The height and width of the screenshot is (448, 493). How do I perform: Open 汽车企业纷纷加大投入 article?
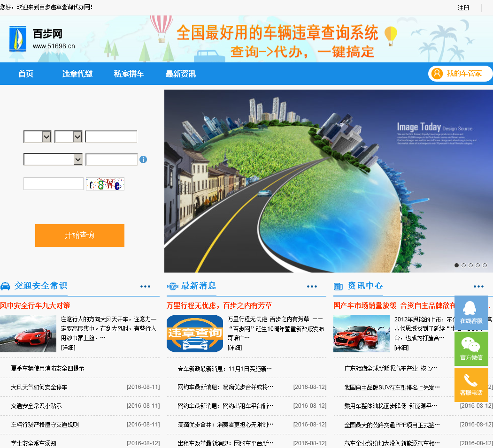pyautogui.click(x=392, y=443)
